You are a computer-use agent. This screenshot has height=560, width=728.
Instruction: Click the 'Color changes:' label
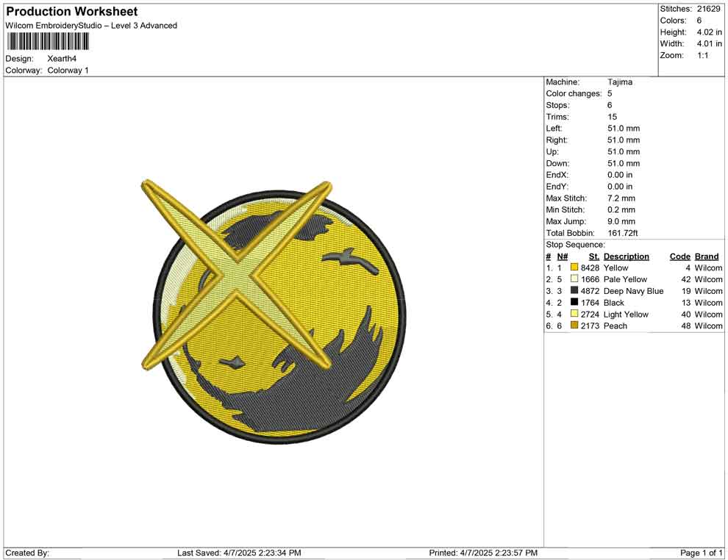(574, 94)
